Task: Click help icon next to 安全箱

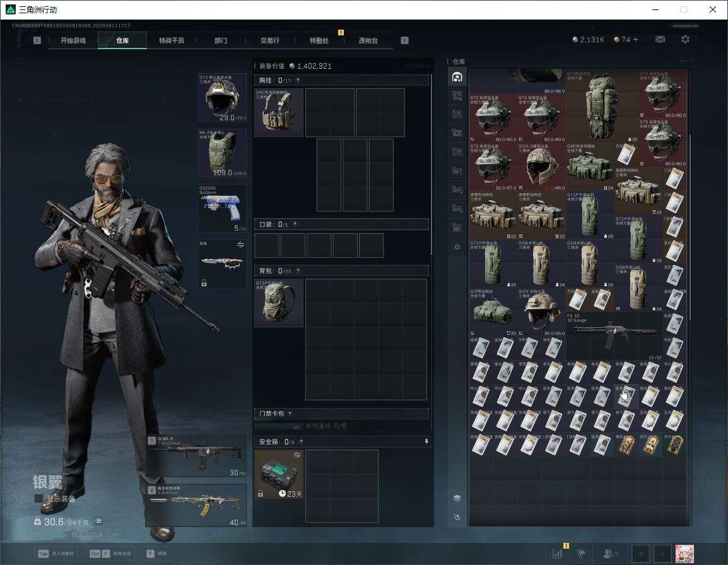Action: tap(301, 441)
